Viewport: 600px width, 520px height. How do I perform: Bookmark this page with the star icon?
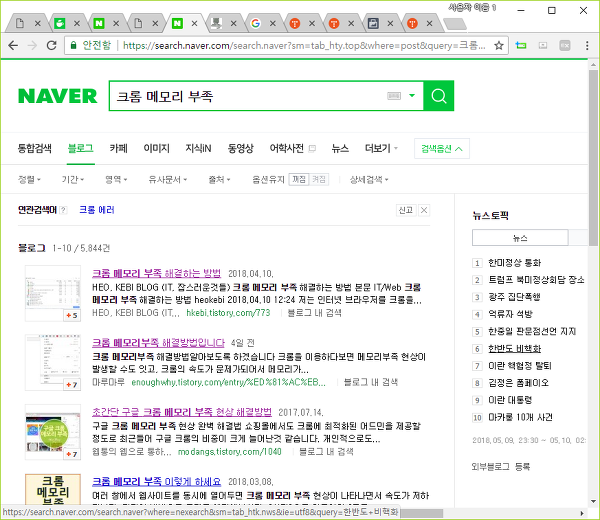499,46
